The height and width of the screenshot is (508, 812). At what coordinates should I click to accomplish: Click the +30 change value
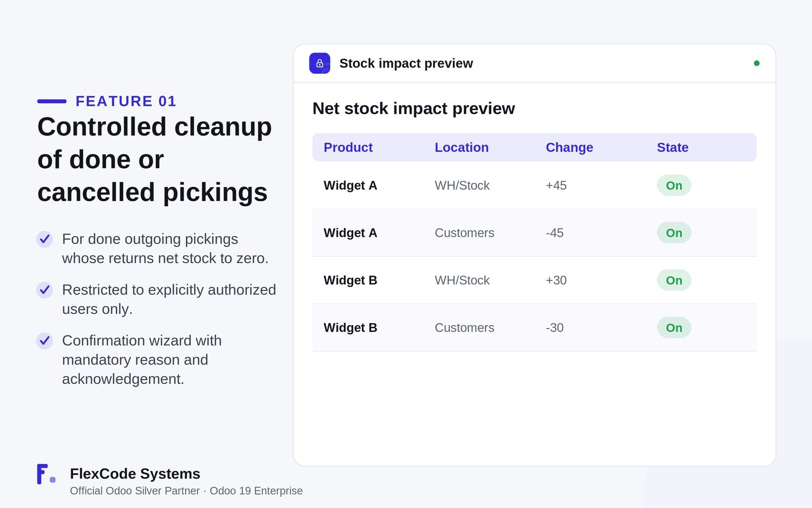point(556,280)
